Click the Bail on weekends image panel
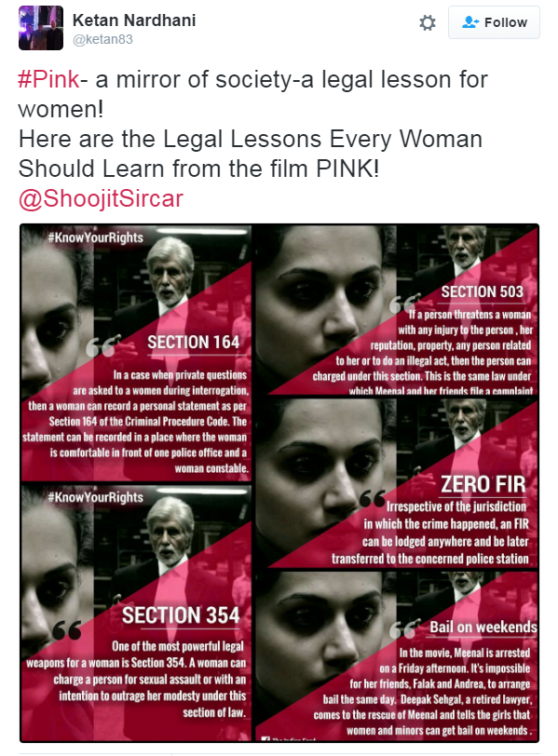Viewport: 558px width, 756px height. (397, 655)
